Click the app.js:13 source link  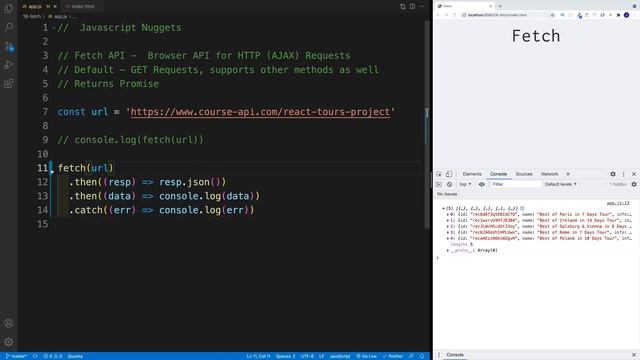(x=618, y=203)
